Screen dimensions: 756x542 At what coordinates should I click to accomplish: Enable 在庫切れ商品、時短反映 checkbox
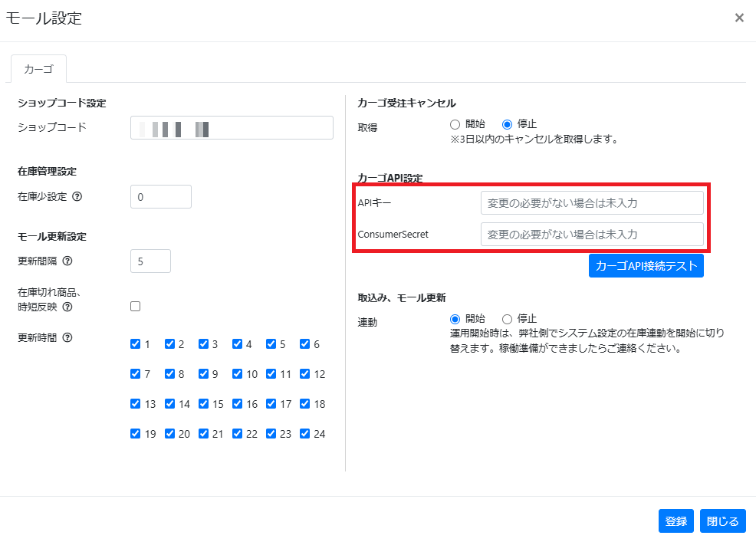pos(136,306)
